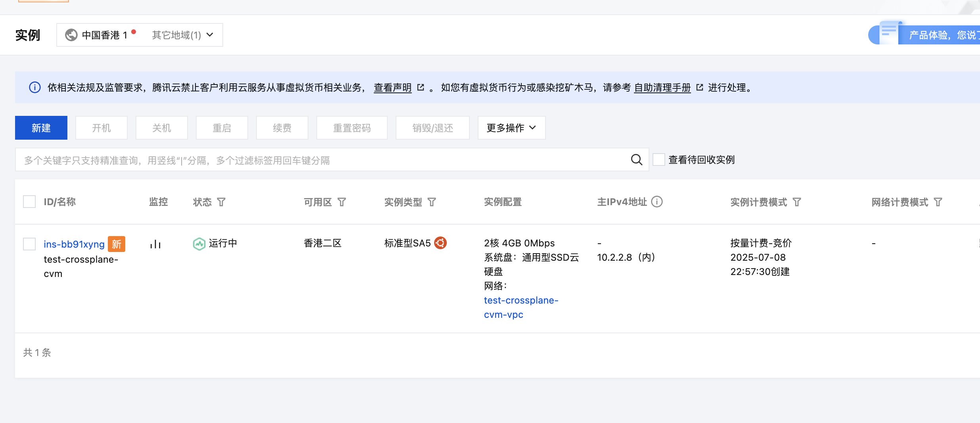Image resolution: width=980 pixels, height=423 pixels.
Task: Click the search magnifier icon
Action: point(636,160)
